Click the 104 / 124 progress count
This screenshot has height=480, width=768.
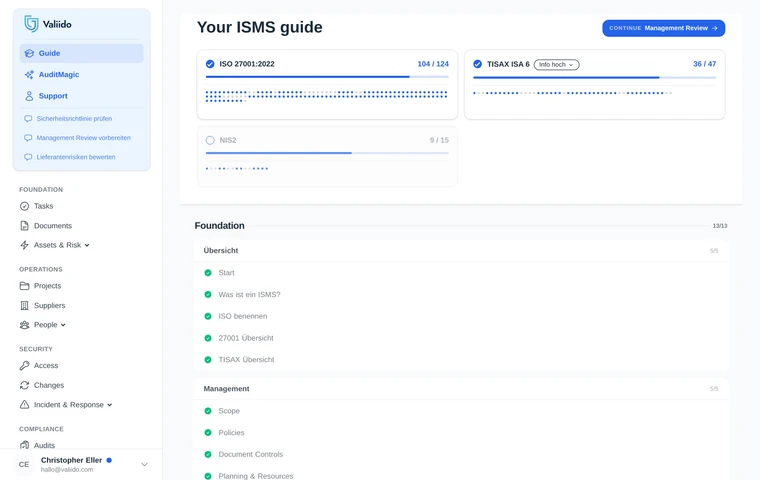pos(433,64)
